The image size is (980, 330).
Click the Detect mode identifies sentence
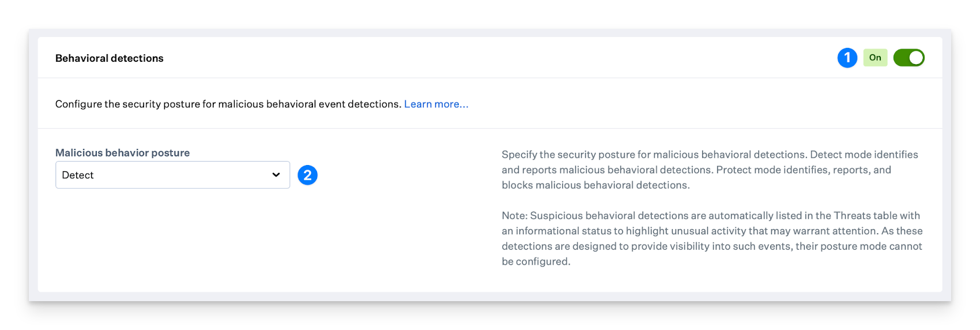point(864,155)
